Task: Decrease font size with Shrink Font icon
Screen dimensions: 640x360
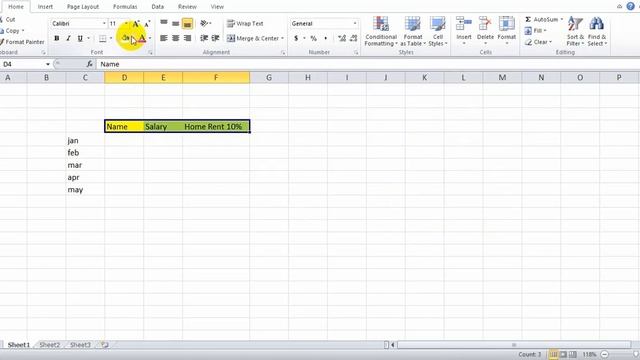Action: tap(147, 24)
